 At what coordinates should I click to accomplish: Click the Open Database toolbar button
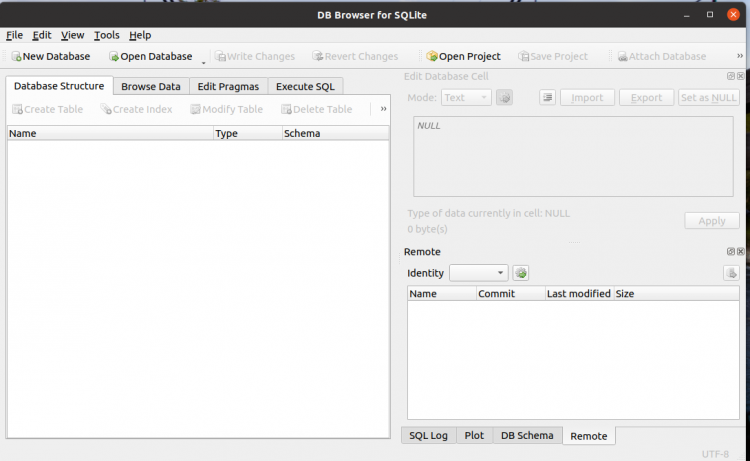click(151, 56)
